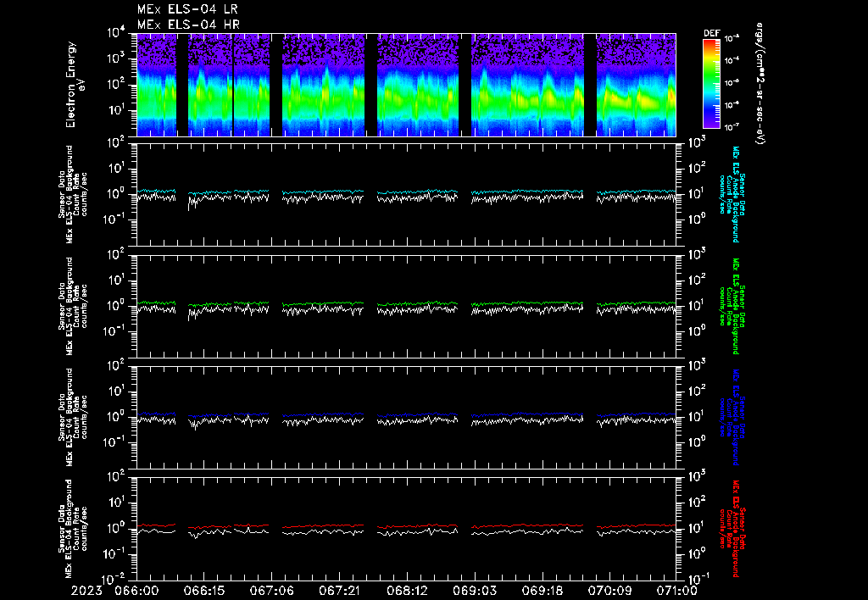This screenshot has width=868, height=600.
Task: Click the "DEF" label above the color bar
Action: click(711, 33)
